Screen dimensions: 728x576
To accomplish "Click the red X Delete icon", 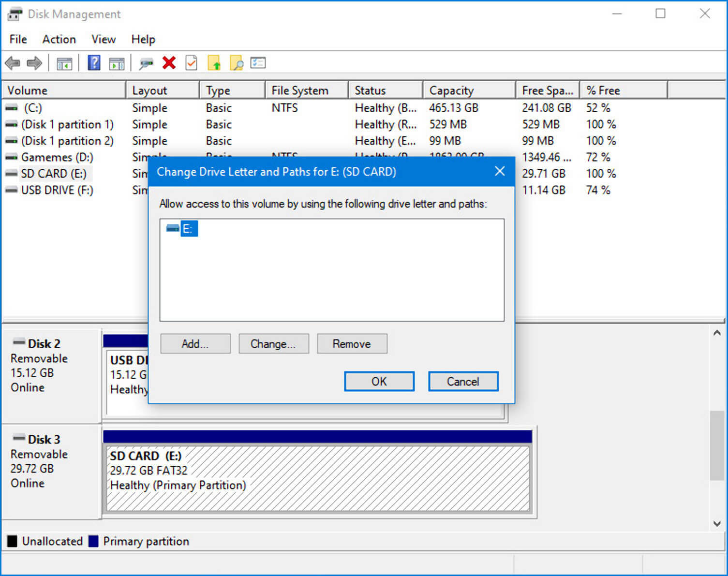I will point(169,63).
